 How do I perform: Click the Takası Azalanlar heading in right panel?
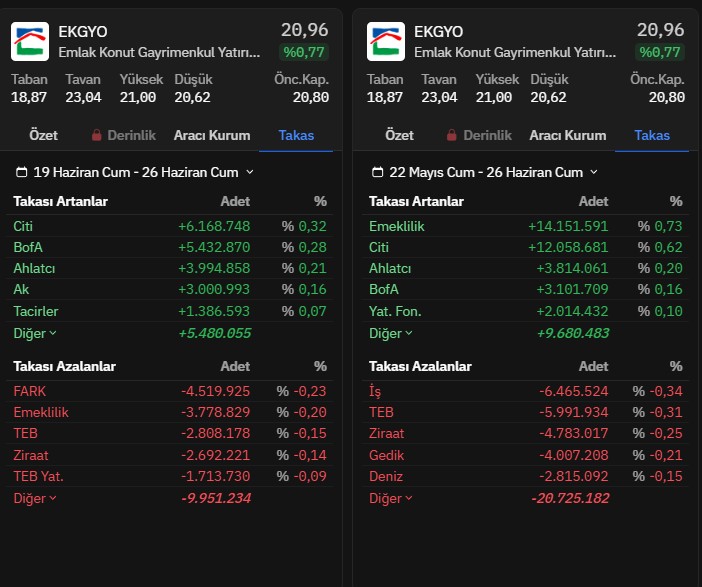coord(420,366)
